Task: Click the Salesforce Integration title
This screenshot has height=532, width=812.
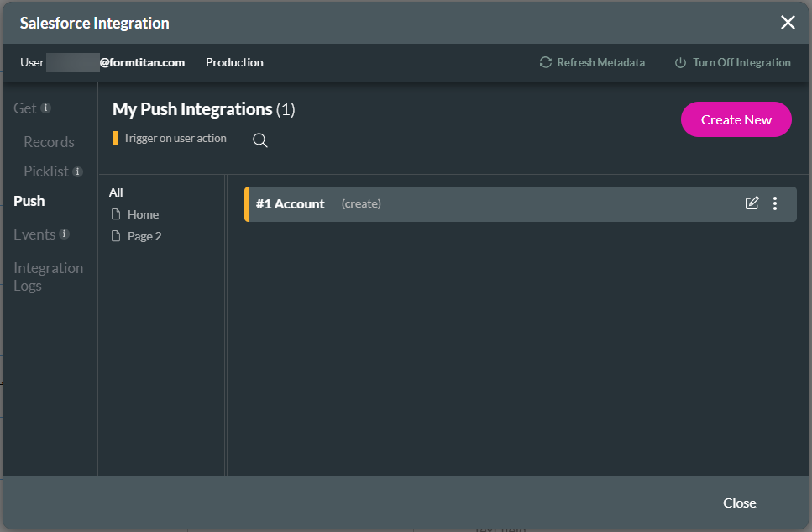Action: pyautogui.click(x=94, y=23)
